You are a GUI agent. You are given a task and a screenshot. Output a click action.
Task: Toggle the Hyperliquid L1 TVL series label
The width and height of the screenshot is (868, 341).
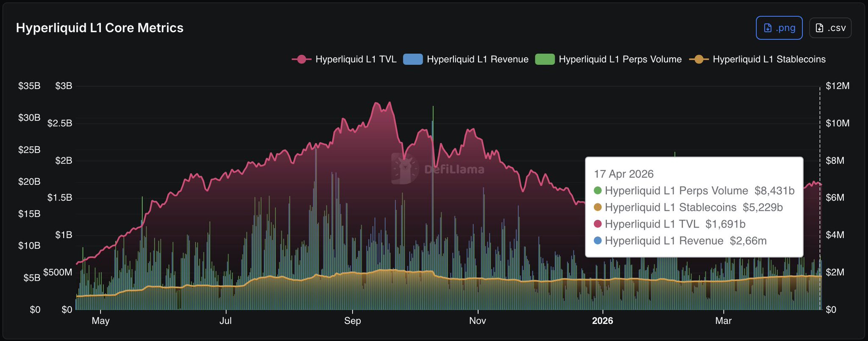tap(356, 59)
